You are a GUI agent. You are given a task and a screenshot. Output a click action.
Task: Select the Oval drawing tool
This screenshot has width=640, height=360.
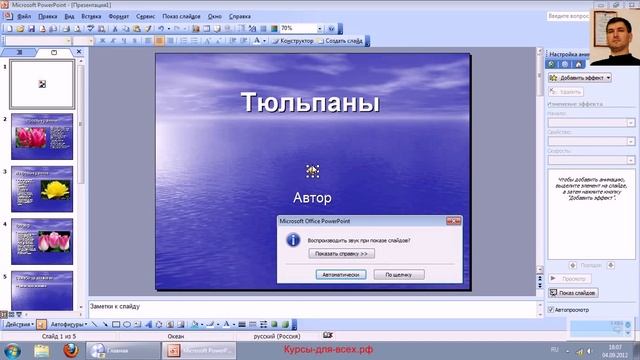click(127, 324)
